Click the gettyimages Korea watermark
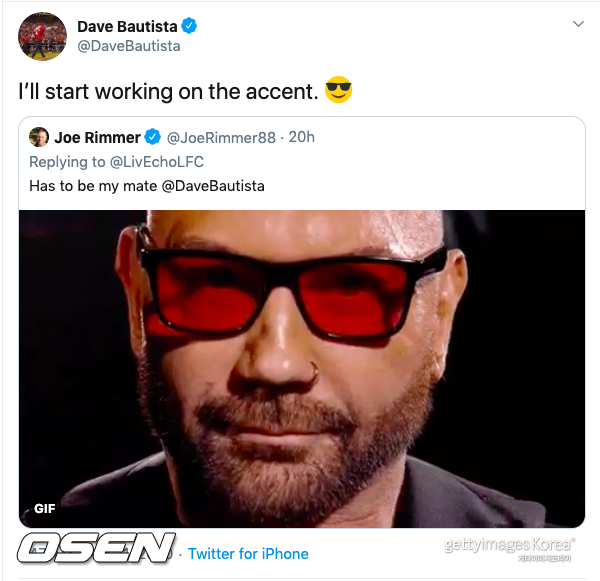The width and height of the screenshot is (600, 581). (x=510, y=546)
